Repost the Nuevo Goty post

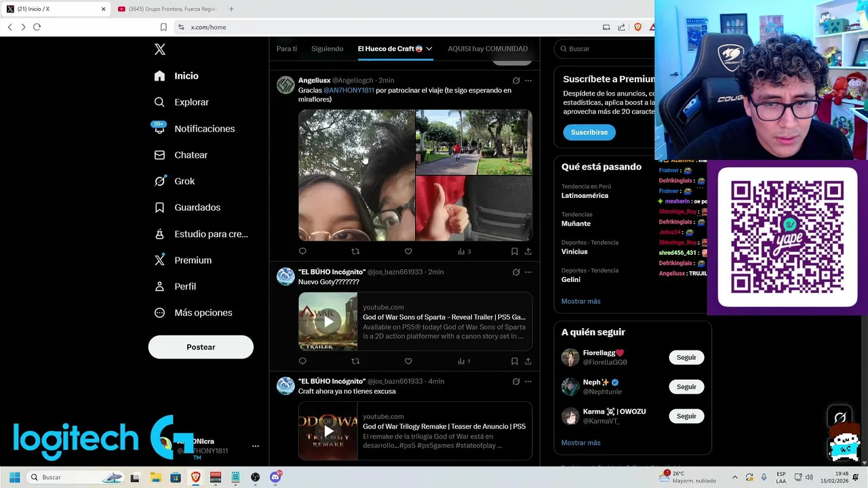coord(355,361)
